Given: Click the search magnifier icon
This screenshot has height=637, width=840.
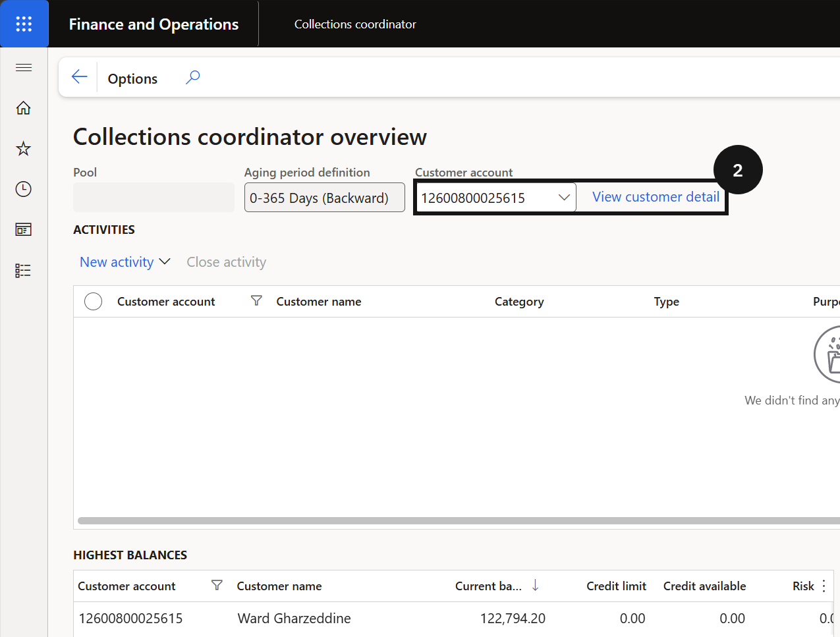Looking at the screenshot, I should click(x=192, y=77).
